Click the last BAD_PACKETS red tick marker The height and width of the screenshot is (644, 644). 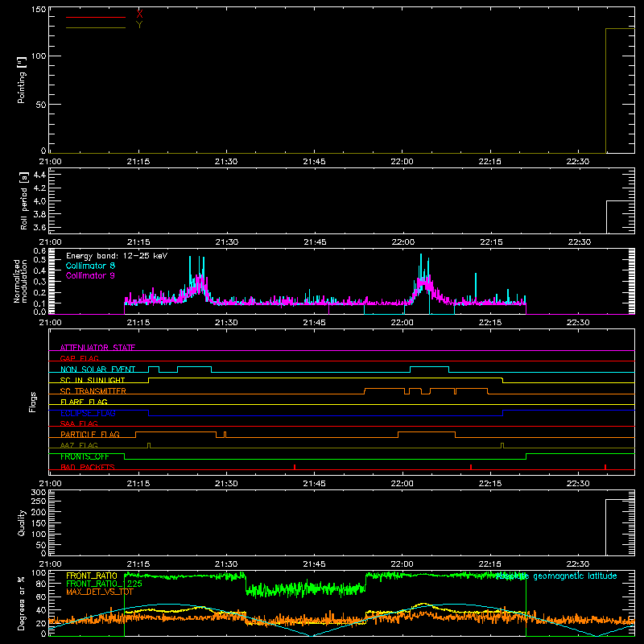tap(605, 467)
